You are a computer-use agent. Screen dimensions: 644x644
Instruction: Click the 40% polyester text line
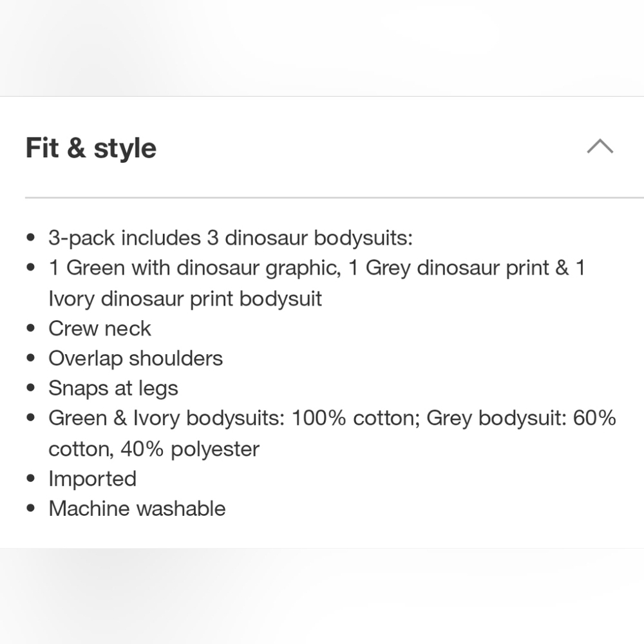click(x=154, y=449)
